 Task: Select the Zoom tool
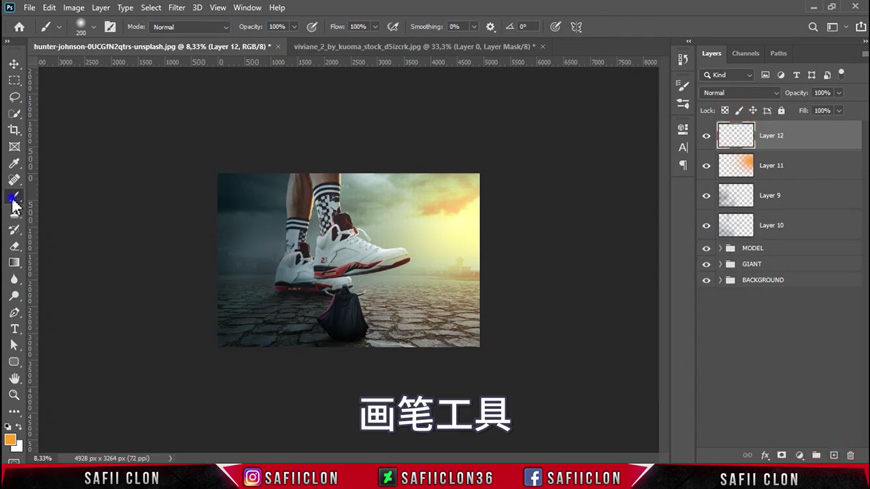[x=14, y=395]
